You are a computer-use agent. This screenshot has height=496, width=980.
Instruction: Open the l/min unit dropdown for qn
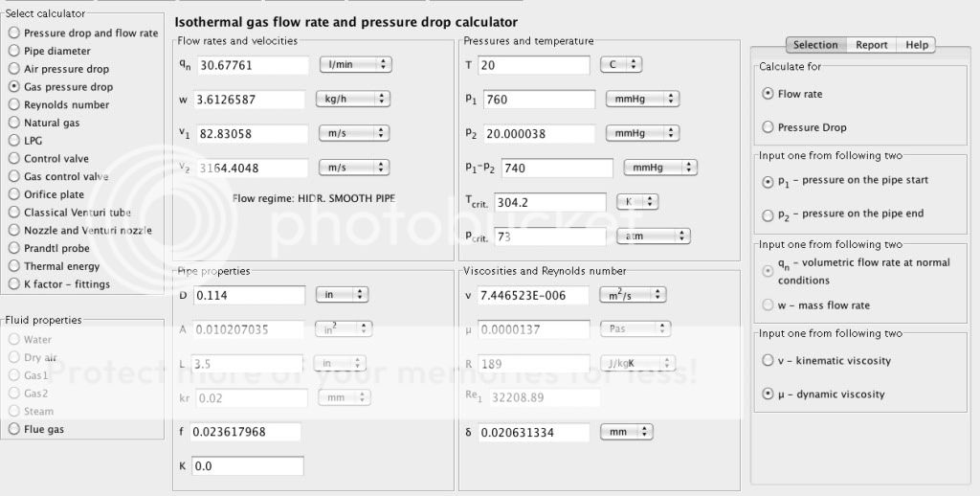pyautogui.click(x=354, y=64)
